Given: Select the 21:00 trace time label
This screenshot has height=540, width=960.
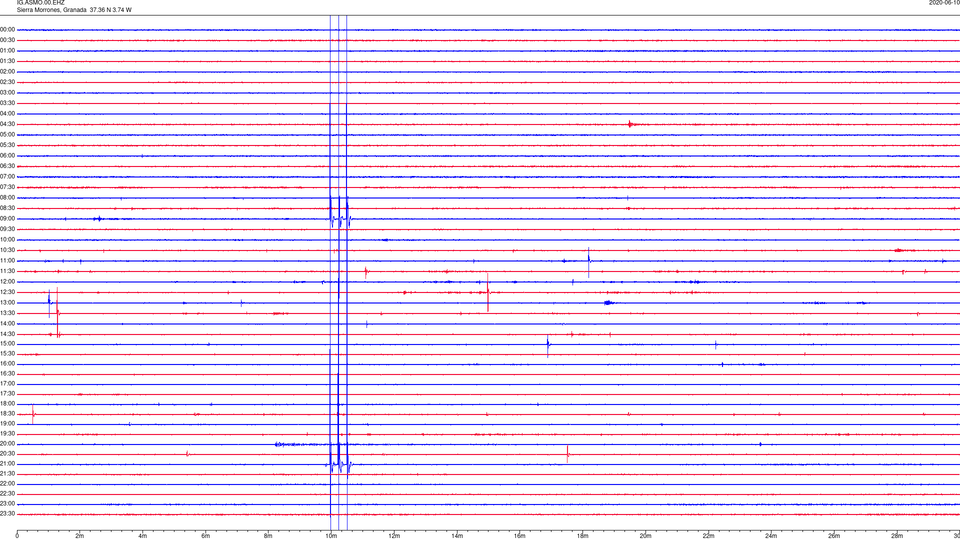Looking at the screenshot, I should [8, 464].
